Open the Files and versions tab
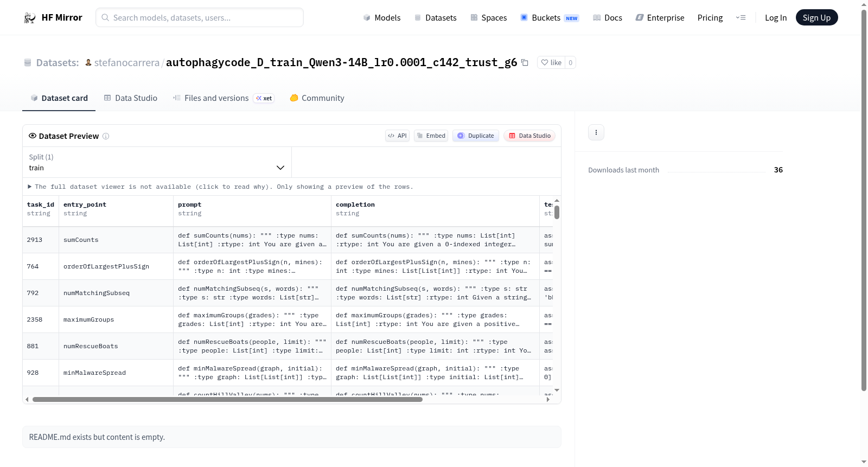The width and height of the screenshot is (868, 467). [x=223, y=98]
